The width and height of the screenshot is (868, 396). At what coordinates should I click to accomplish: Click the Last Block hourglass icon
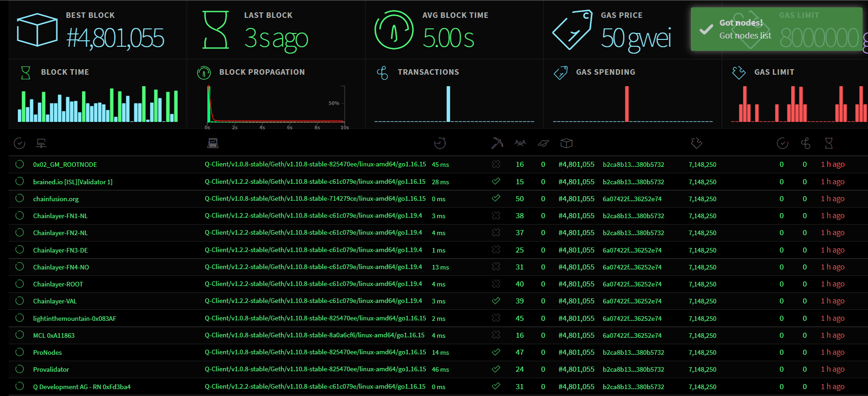click(216, 30)
